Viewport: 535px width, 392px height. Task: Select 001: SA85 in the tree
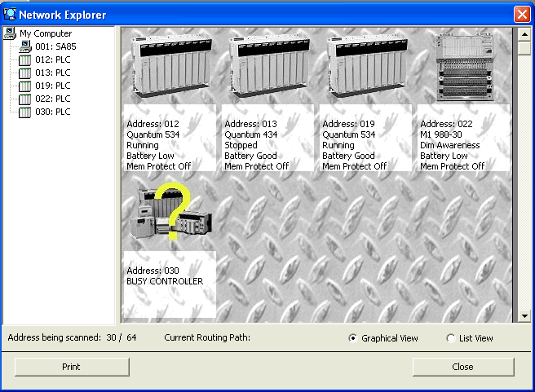coord(55,46)
